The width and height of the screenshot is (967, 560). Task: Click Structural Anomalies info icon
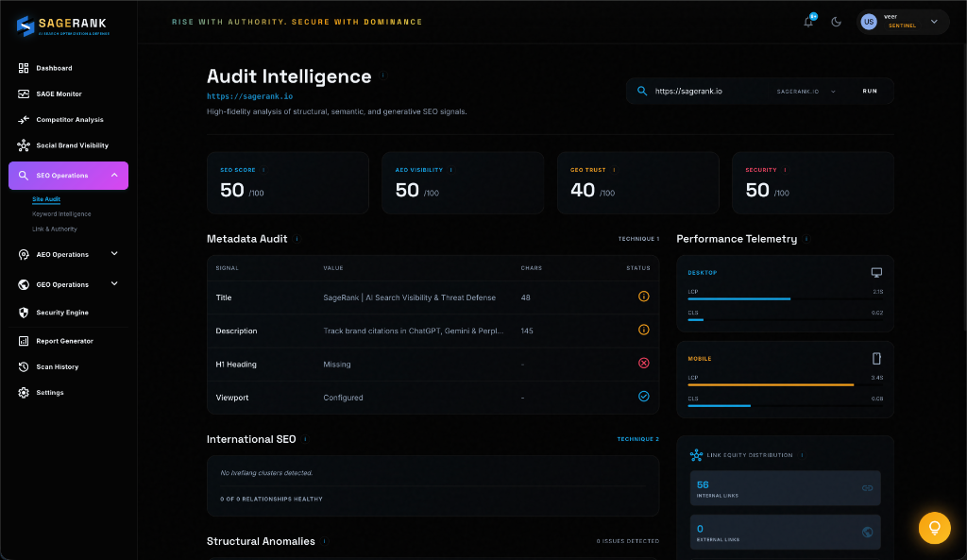[325, 541]
